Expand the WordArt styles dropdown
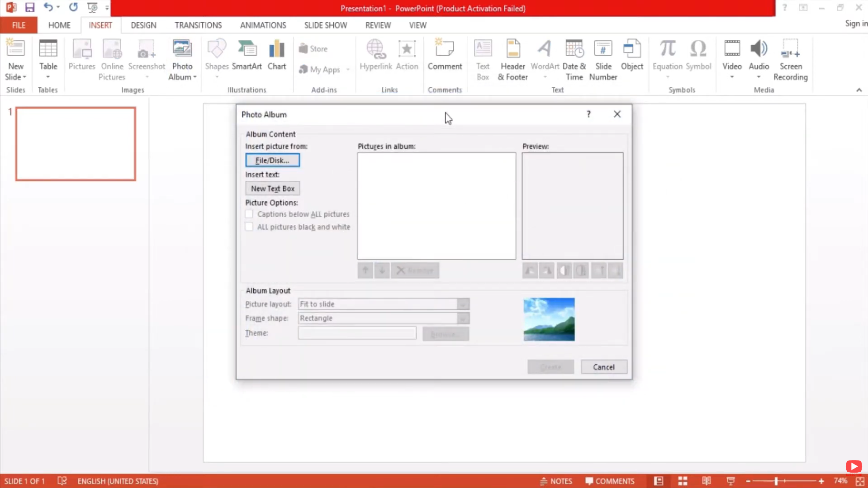The width and height of the screenshot is (868, 488). click(x=545, y=77)
